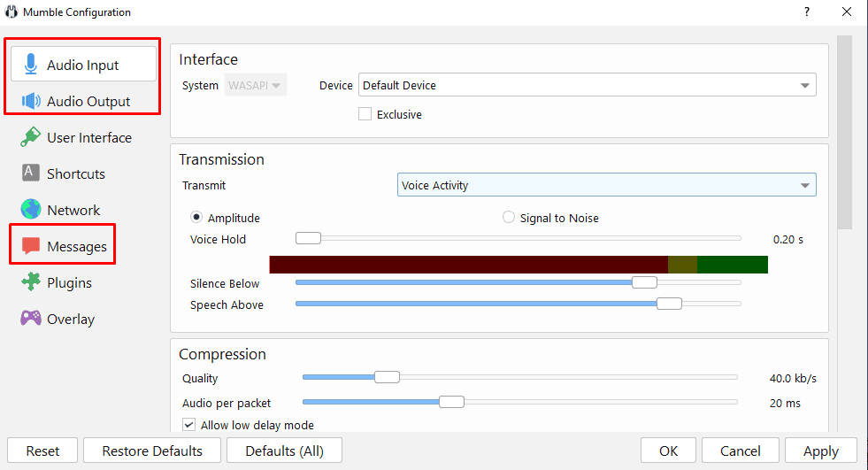Expand the Device dropdown list
The image size is (868, 470).
click(588, 85)
